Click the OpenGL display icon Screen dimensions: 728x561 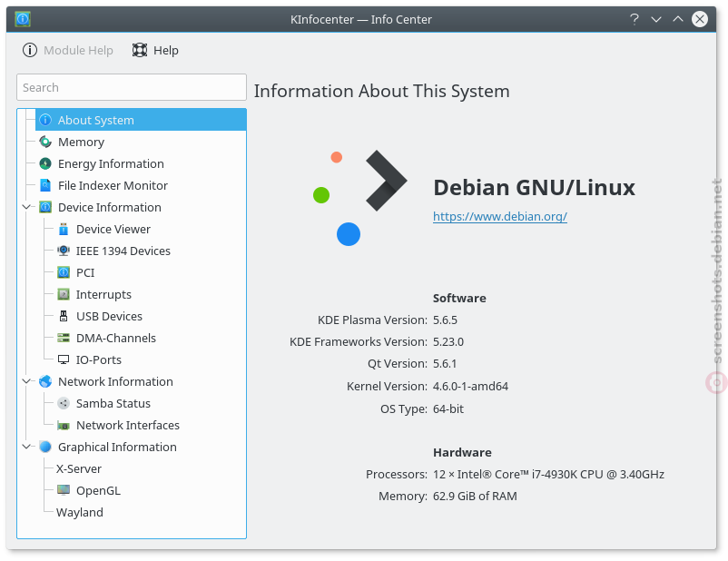coord(64,490)
